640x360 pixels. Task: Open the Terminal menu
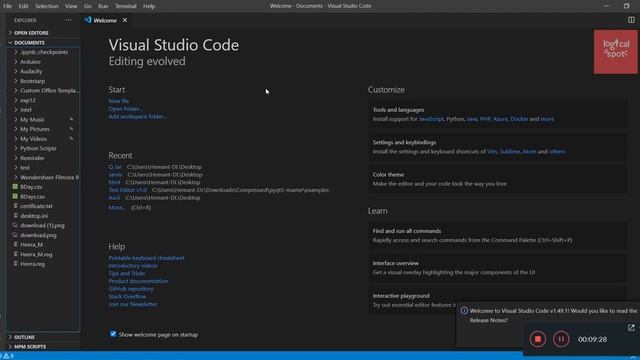point(126,6)
